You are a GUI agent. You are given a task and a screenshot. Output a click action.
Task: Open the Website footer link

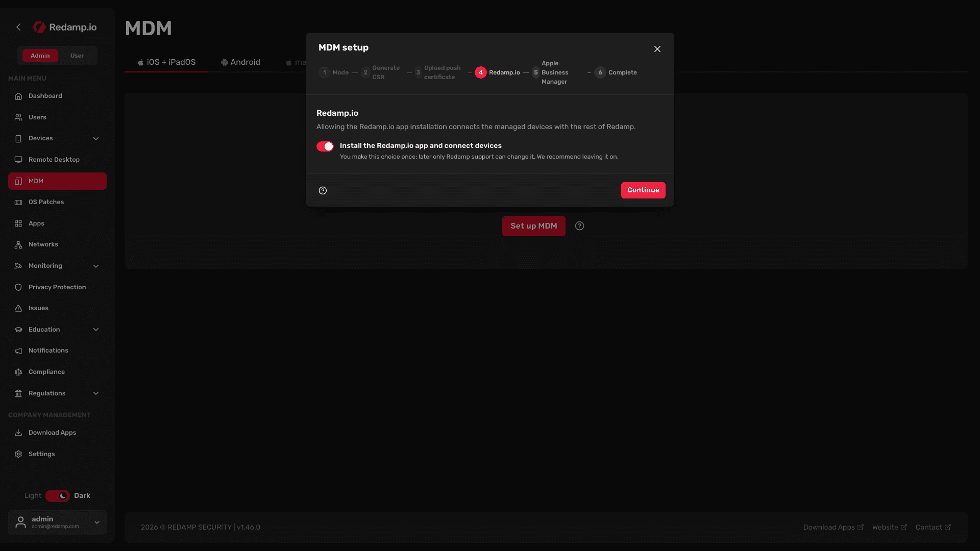[889, 528]
